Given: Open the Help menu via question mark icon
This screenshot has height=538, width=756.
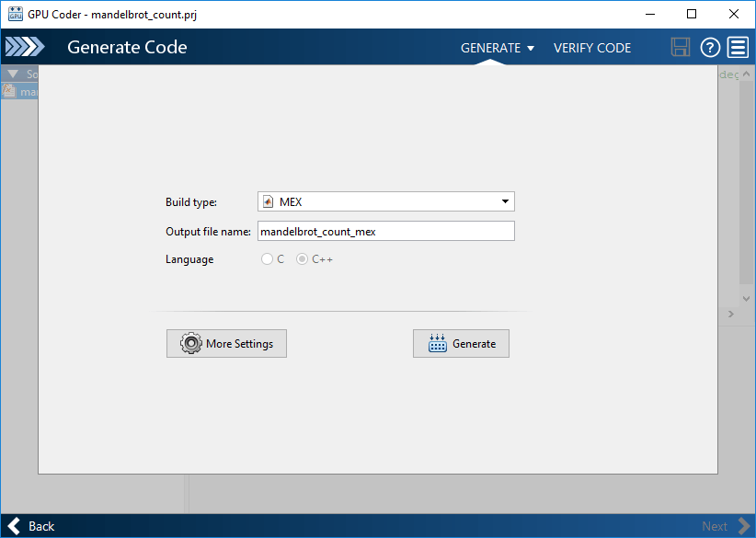Looking at the screenshot, I should point(709,47).
